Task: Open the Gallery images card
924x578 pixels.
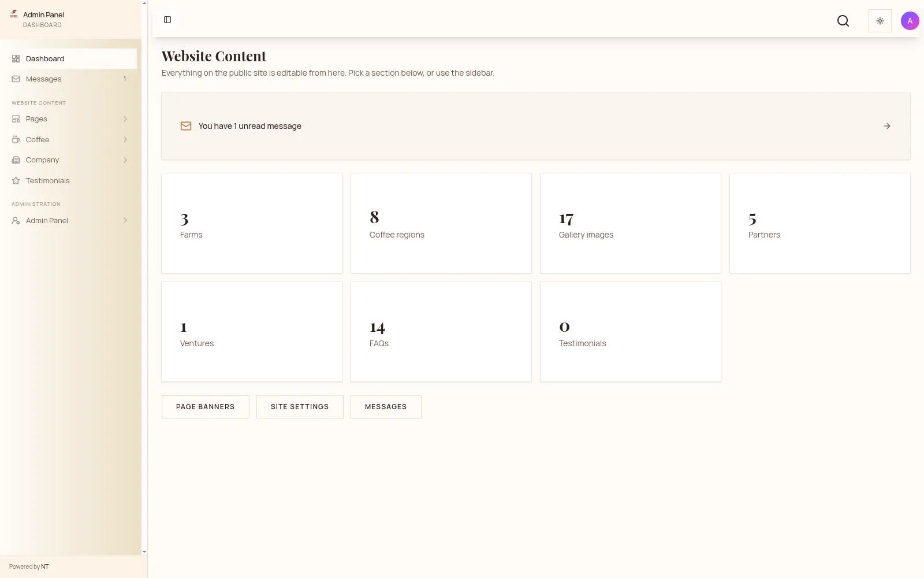Action: tap(631, 223)
